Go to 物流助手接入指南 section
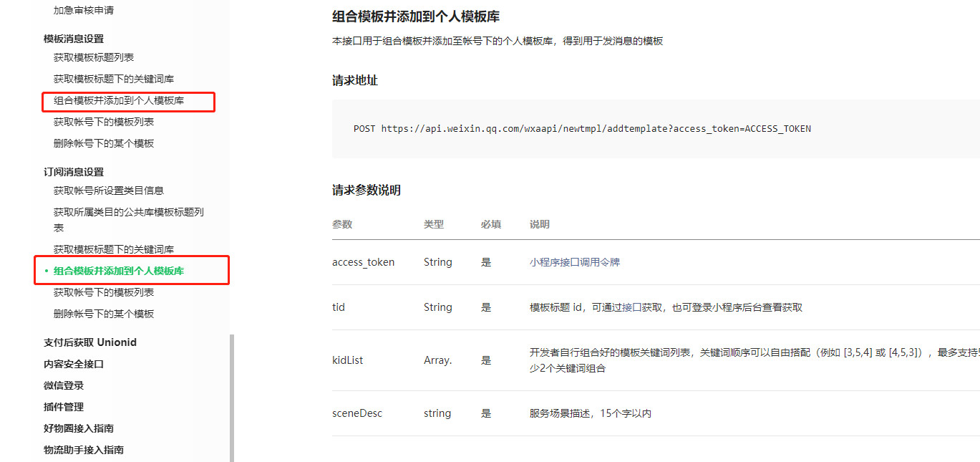Image resolution: width=980 pixels, height=462 pixels. [x=83, y=450]
